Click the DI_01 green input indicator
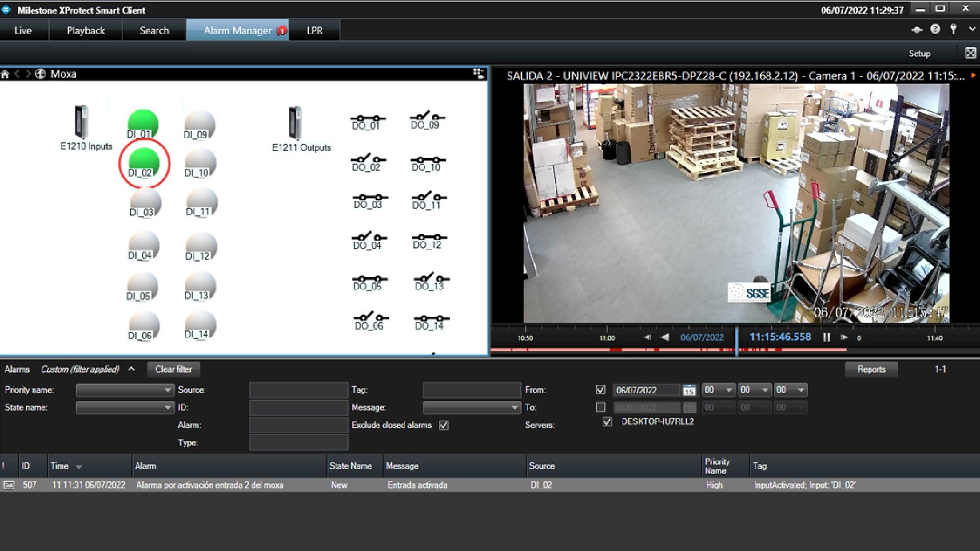Viewport: 980px width, 551px height. tap(143, 124)
